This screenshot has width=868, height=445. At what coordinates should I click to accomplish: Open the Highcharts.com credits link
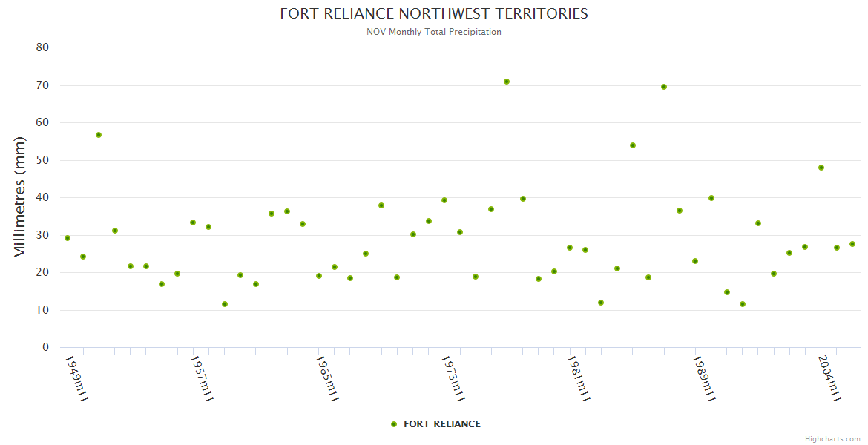(832, 439)
